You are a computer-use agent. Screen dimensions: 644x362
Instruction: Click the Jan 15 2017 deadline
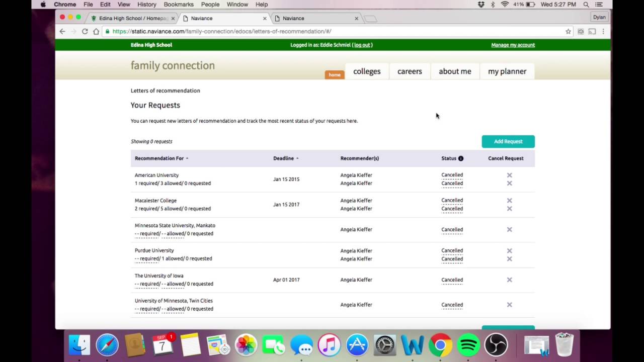pyautogui.click(x=286, y=204)
